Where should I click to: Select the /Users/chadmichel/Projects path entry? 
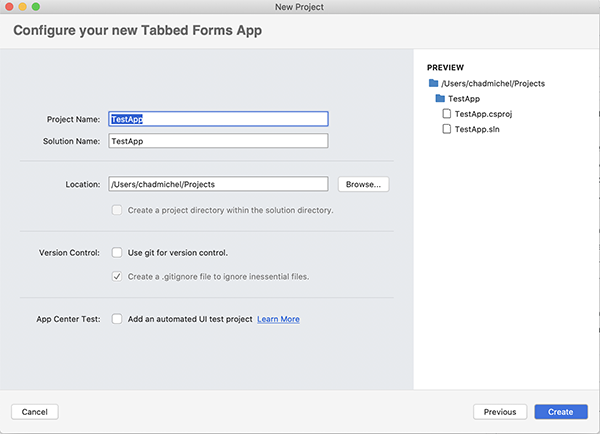pyautogui.click(x=493, y=83)
